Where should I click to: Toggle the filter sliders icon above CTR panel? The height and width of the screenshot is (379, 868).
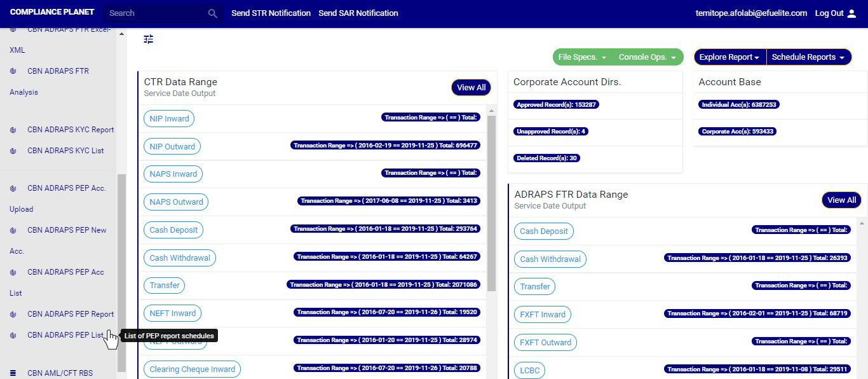(x=149, y=39)
